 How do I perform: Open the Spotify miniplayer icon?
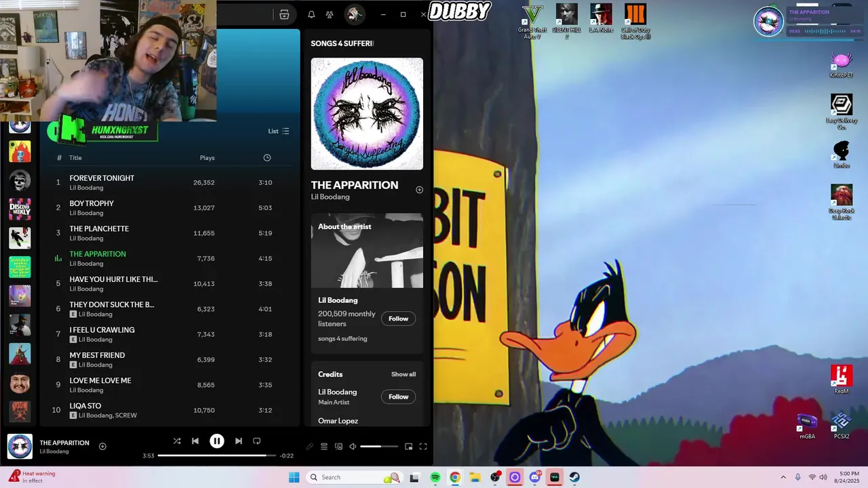[409, 447]
